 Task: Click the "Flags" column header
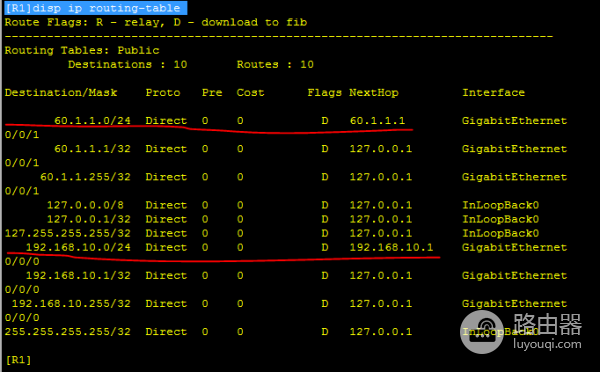pyautogui.click(x=324, y=93)
